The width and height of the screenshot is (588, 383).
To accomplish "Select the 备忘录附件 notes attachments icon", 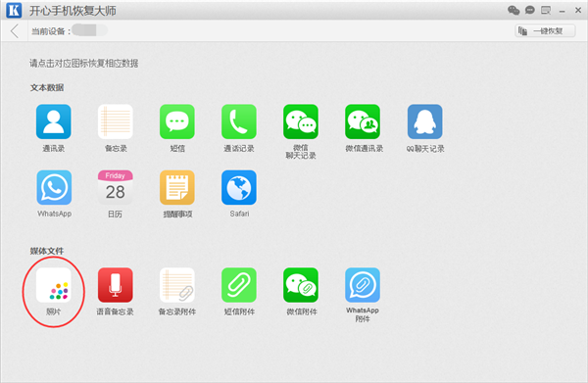I will [177, 285].
